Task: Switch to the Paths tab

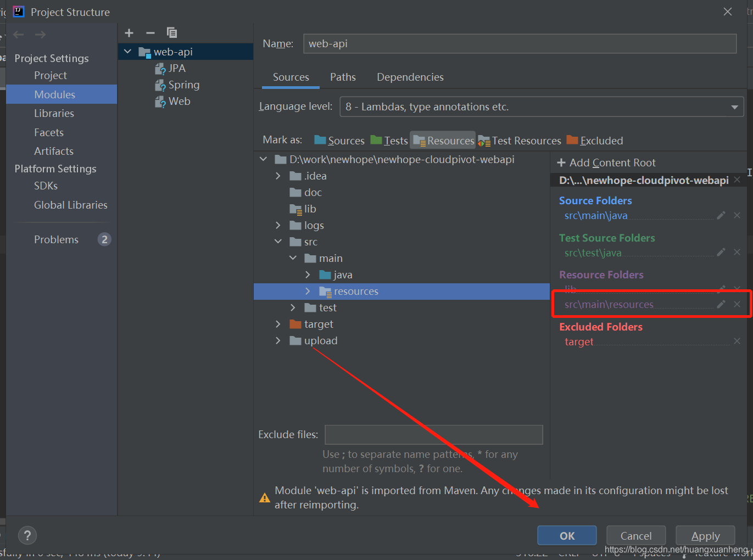Action: click(343, 77)
